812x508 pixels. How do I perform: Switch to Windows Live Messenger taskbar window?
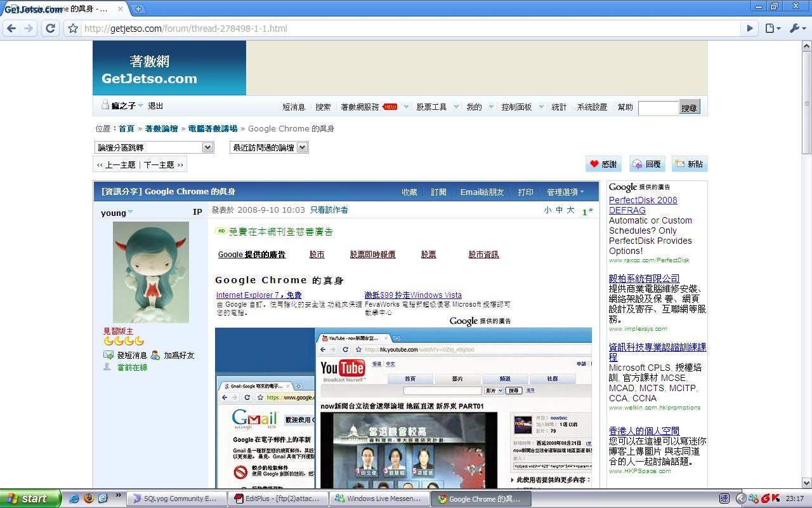click(x=380, y=498)
